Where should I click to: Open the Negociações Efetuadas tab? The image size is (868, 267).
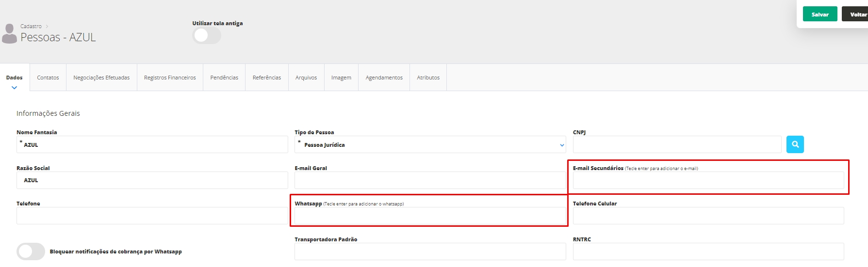tap(101, 78)
